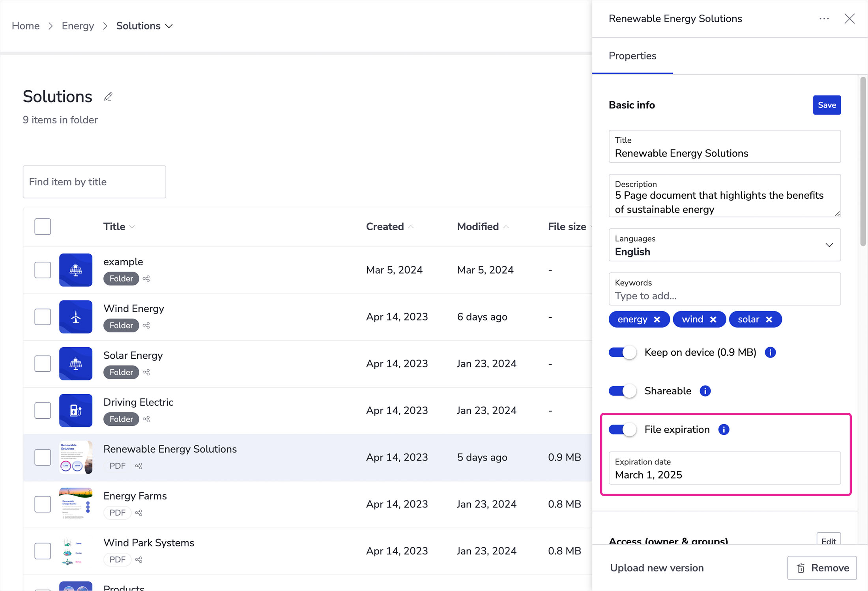
Task: Remove the solar keyword tag
Action: click(x=769, y=319)
